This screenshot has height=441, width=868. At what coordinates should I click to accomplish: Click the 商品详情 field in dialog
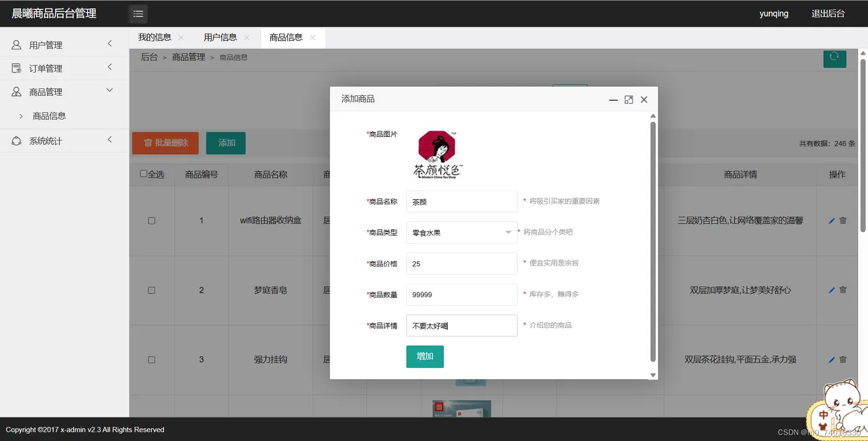click(x=461, y=326)
